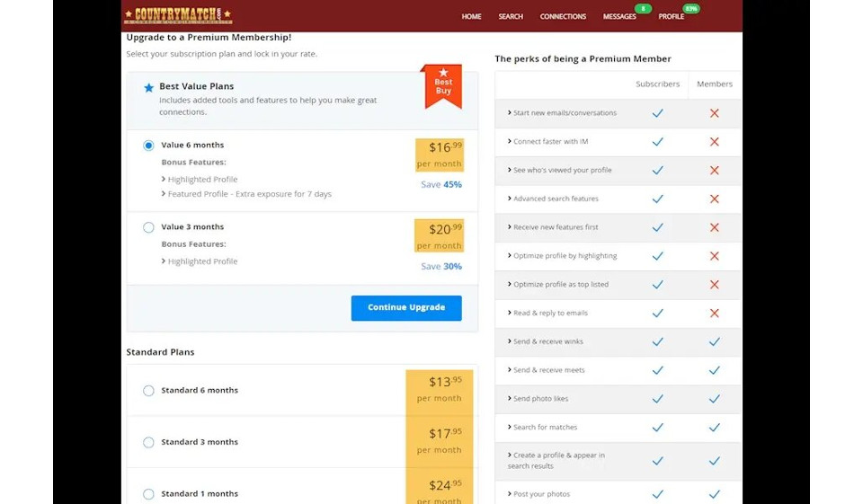Expand Featured Profile extra exposure feature

coord(248,194)
